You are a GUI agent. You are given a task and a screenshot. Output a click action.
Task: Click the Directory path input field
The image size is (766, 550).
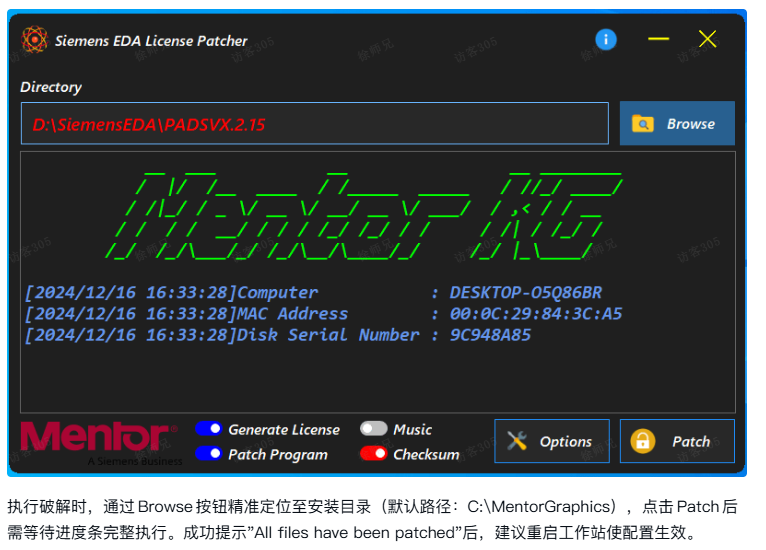coord(314,124)
